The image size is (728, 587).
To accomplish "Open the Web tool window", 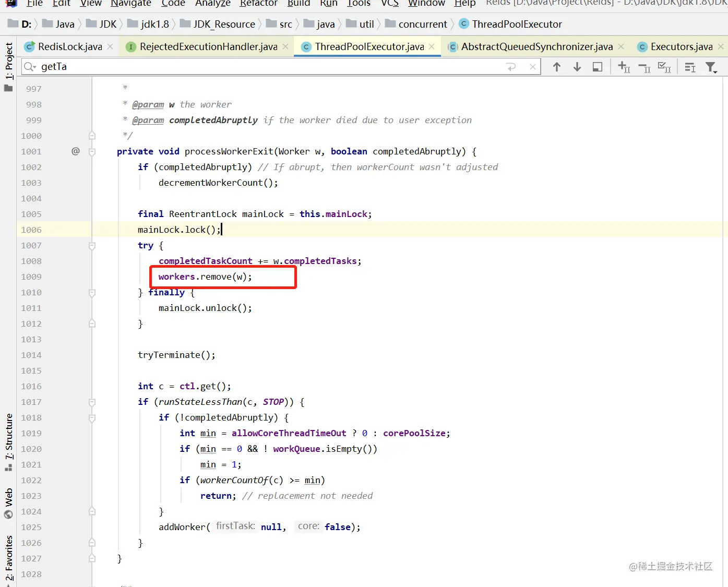I will pyautogui.click(x=8, y=504).
